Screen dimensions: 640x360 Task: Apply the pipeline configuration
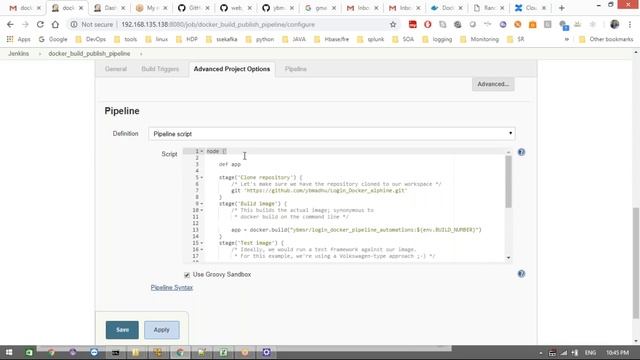point(162,330)
